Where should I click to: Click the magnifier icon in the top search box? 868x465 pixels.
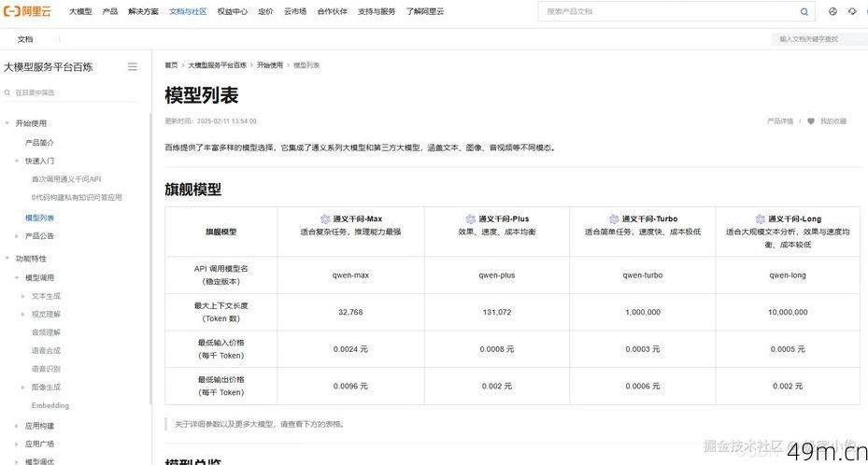pos(804,12)
